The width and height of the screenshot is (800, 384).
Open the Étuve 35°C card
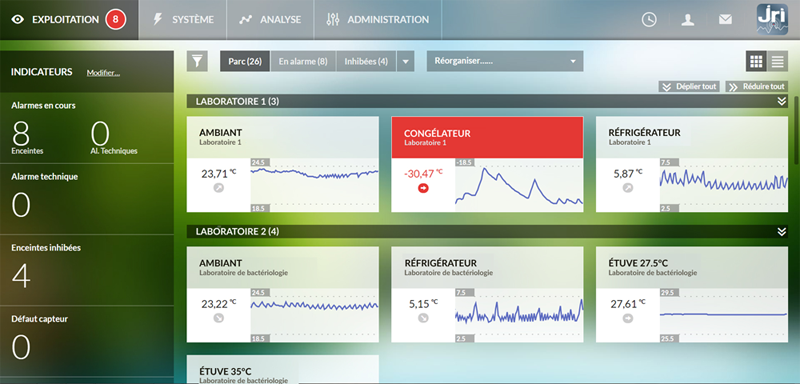(283, 370)
